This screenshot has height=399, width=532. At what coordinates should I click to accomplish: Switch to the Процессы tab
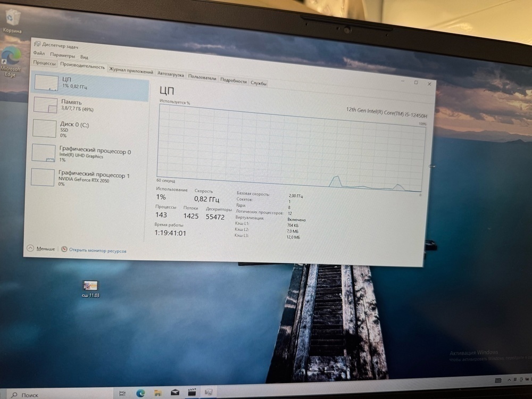[44, 63]
